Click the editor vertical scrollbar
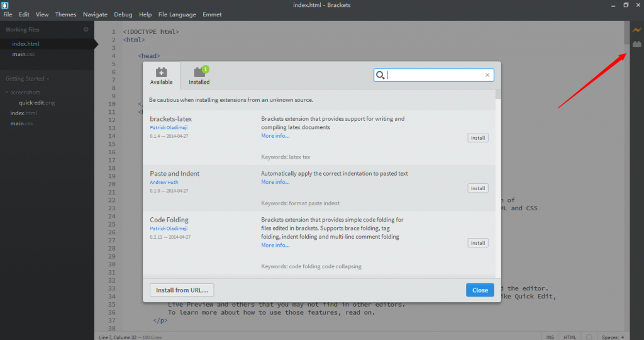Viewport: 644px width, 340px height. pos(627,33)
